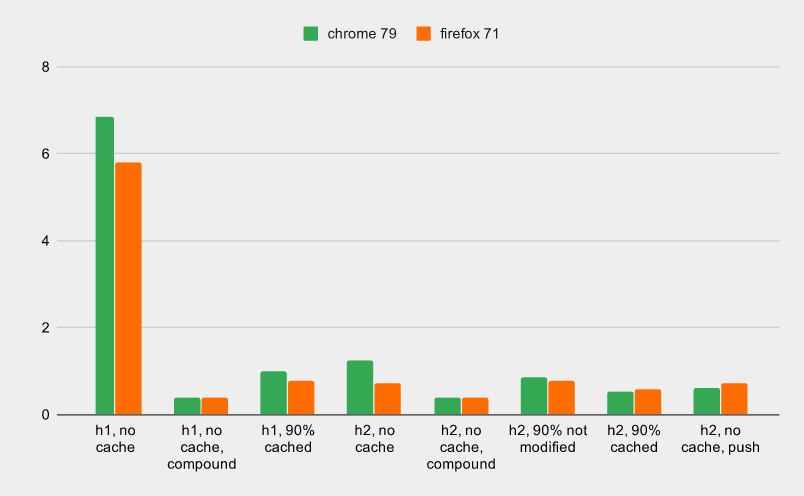Select the "chrome 79" legend label
804x496 pixels.
(x=362, y=34)
